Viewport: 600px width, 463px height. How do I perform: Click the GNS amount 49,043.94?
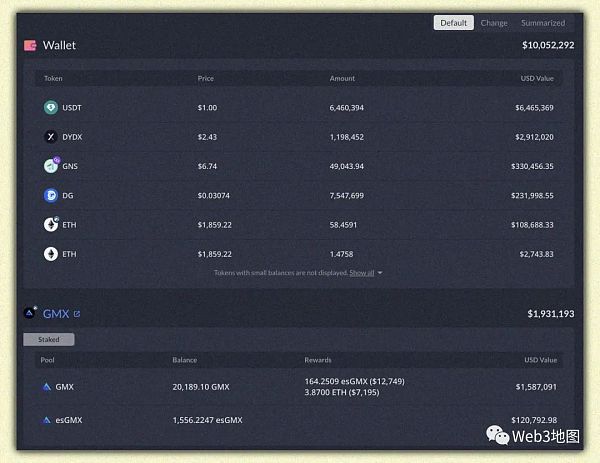[x=347, y=166]
